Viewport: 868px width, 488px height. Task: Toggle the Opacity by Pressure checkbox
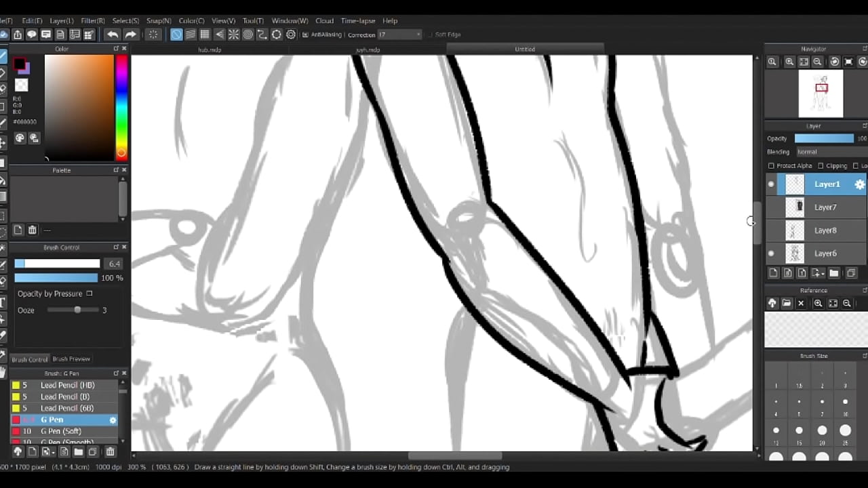(x=90, y=293)
